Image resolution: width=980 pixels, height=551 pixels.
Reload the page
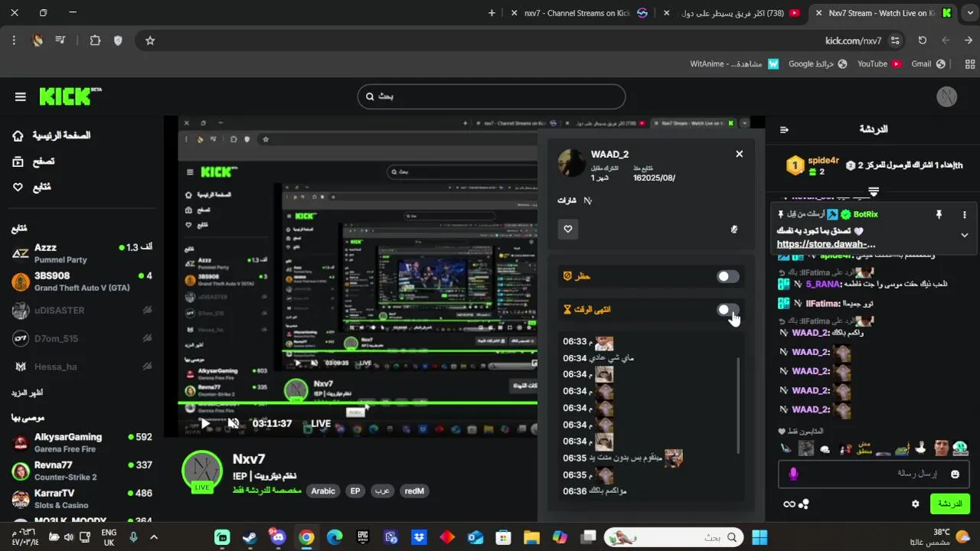pos(923,41)
